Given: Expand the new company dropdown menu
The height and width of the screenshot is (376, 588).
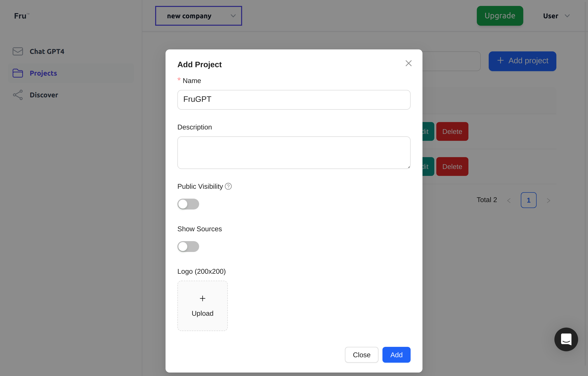Looking at the screenshot, I should click(199, 16).
